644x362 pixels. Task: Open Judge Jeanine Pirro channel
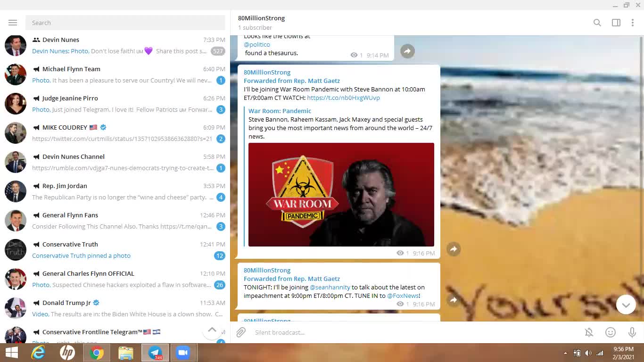point(115,104)
